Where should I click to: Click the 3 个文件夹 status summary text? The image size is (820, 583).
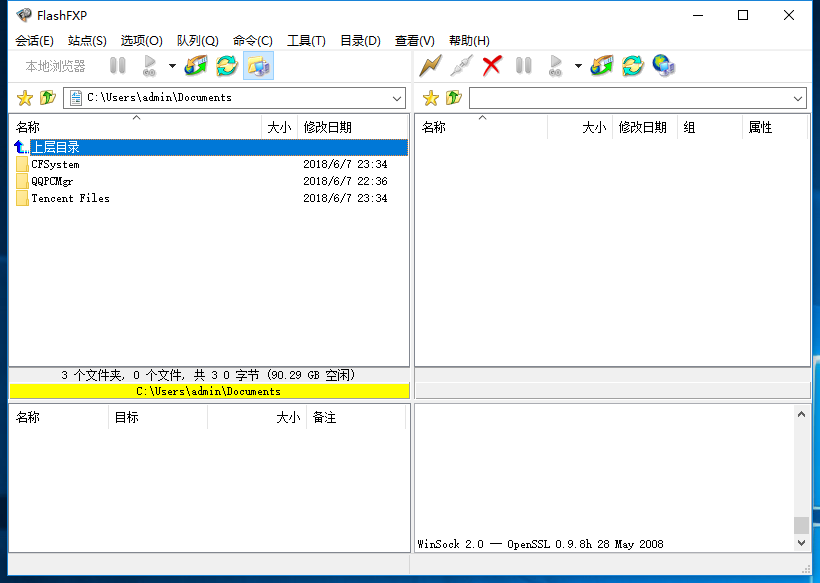pyautogui.click(x=209, y=375)
